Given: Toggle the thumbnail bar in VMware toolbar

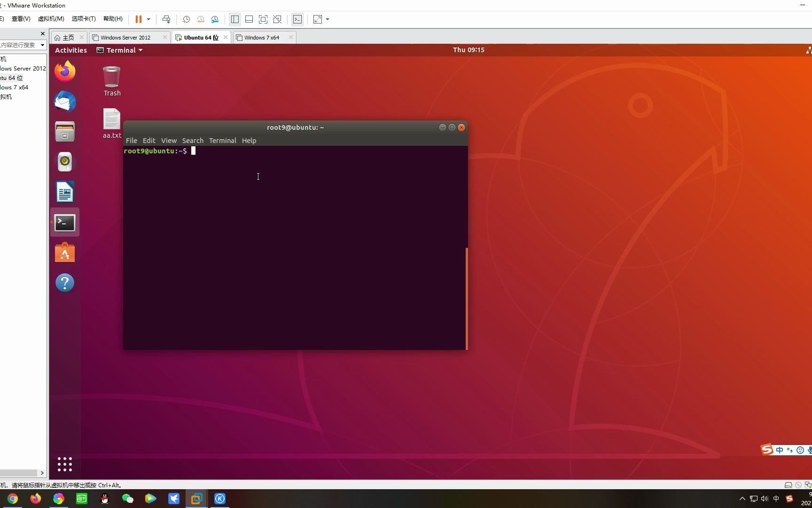Looking at the screenshot, I should (x=249, y=19).
